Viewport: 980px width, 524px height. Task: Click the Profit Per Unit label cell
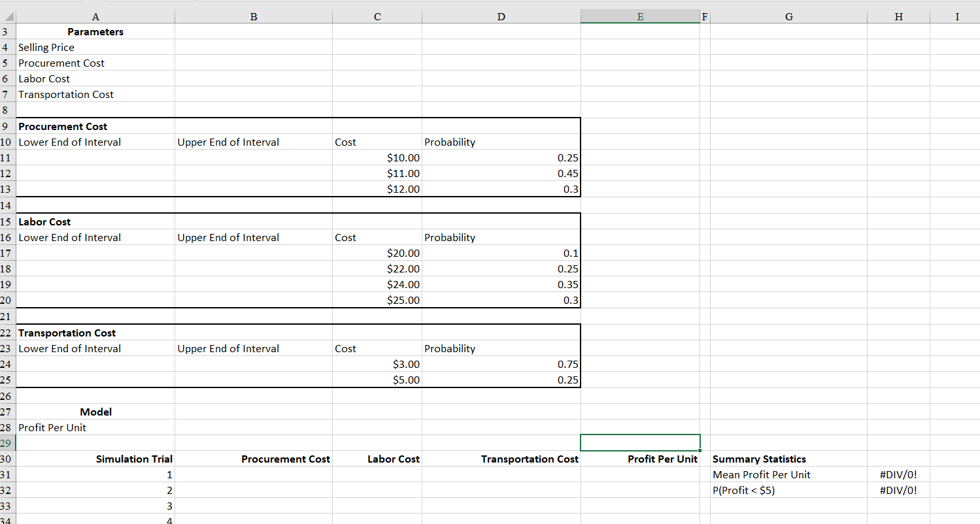[95, 427]
